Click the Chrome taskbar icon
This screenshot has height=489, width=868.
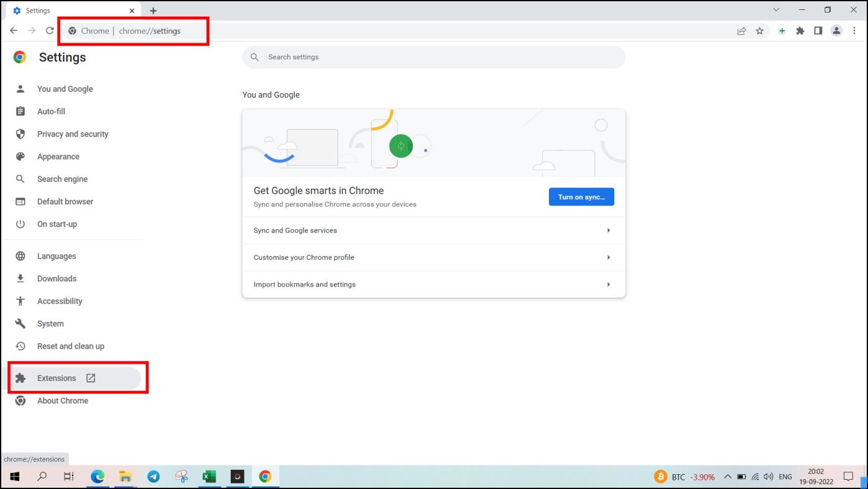(265, 477)
